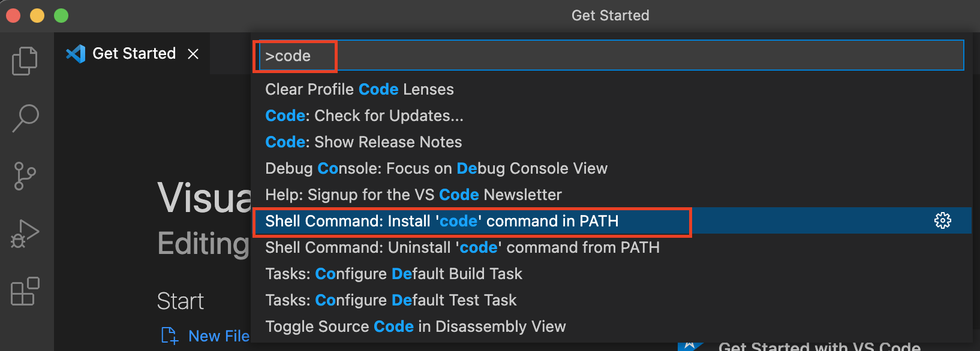
Task: Select Clear Profile Code Lenses command
Action: click(359, 89)
